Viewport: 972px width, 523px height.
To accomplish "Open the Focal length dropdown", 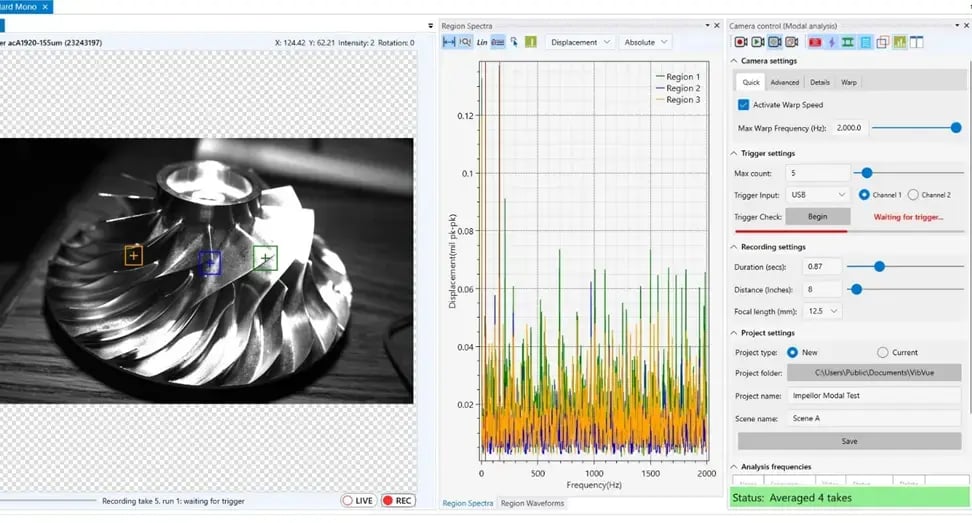I will (823, 311).
